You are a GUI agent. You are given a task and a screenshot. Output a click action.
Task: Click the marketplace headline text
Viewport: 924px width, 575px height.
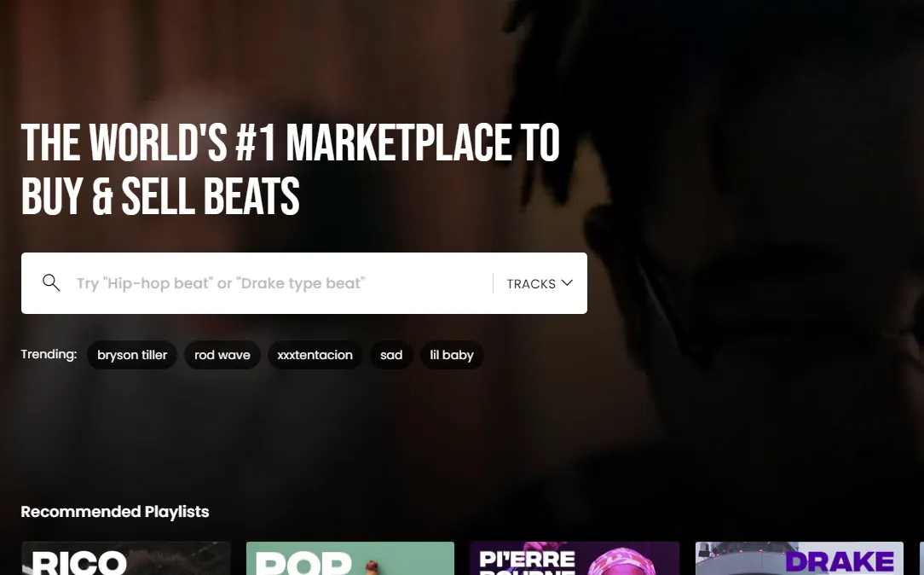(x=290, y=169)
